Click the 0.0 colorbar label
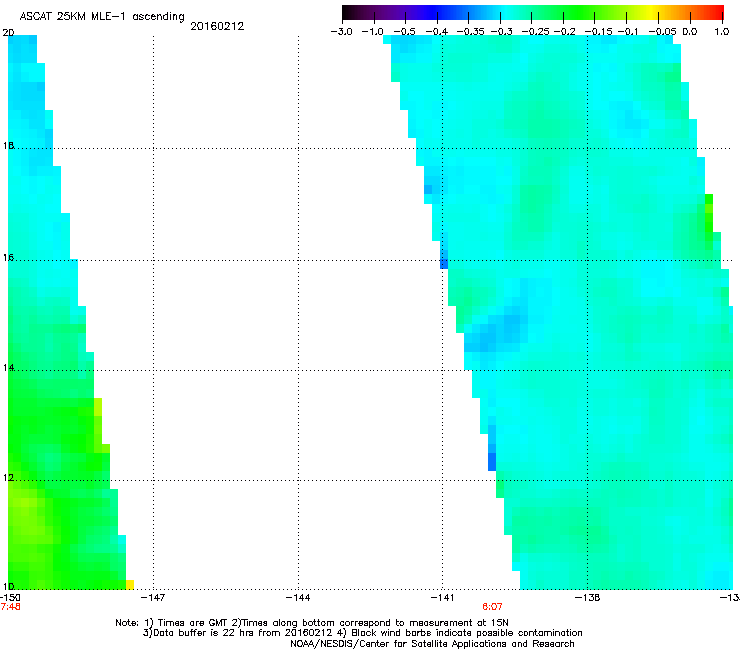 [690, 32]
